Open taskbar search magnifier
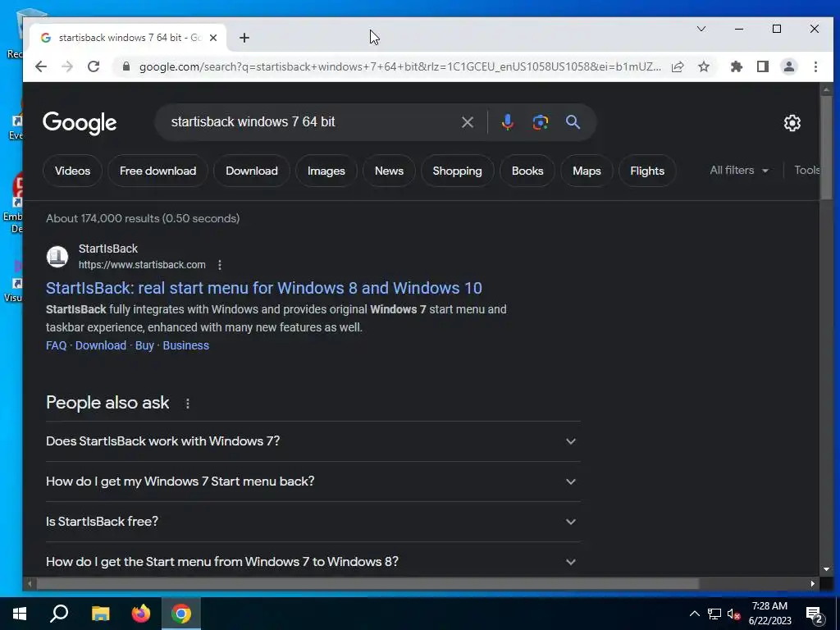The image size is (840, 630). pyautogui.click(x=59, y=614)
